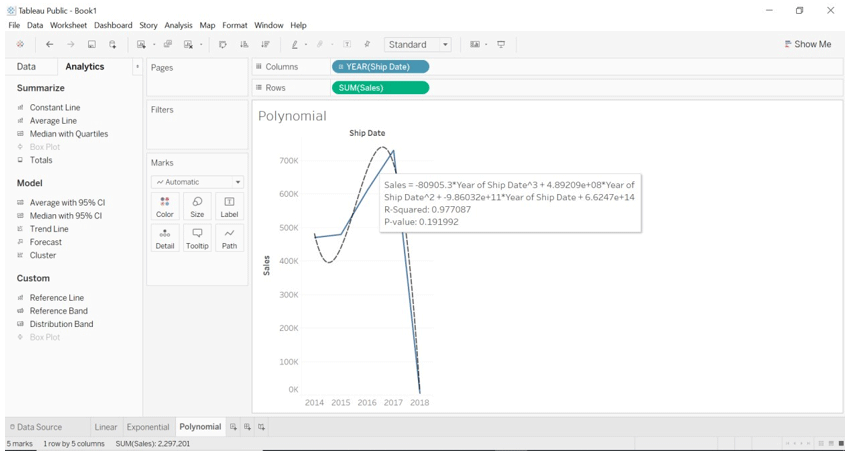848x452 pixels.
Task: Click the fix axes pin icon
Action: (367, 44)
